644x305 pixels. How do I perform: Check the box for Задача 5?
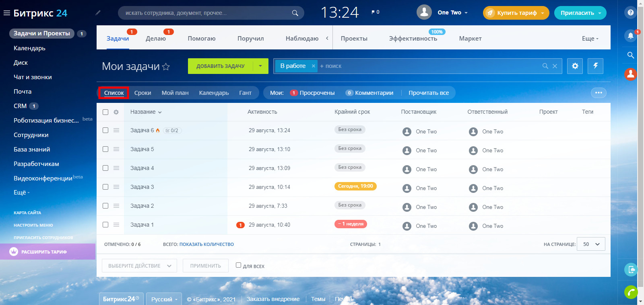(105, 149)
